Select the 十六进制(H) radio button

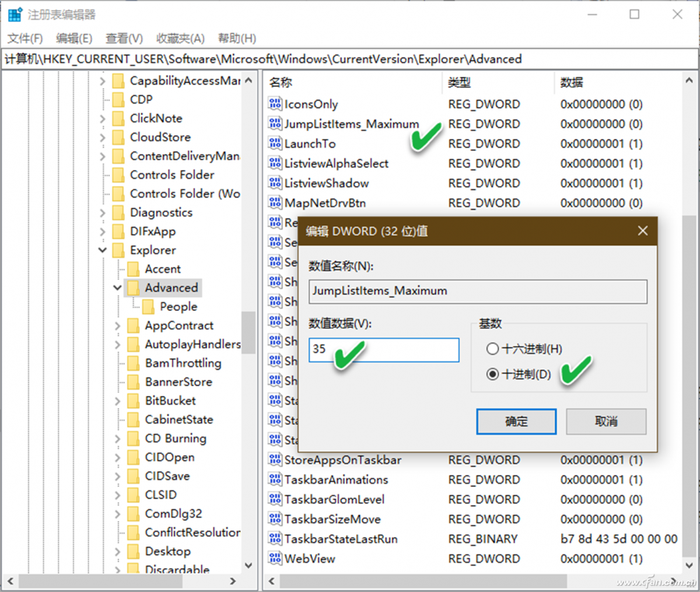[x=493, y=349]
